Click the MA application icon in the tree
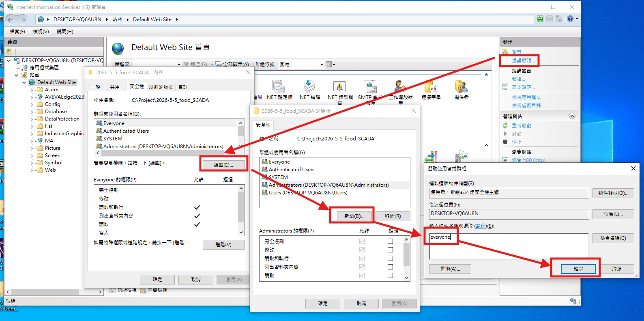 (x=39, y=141)
